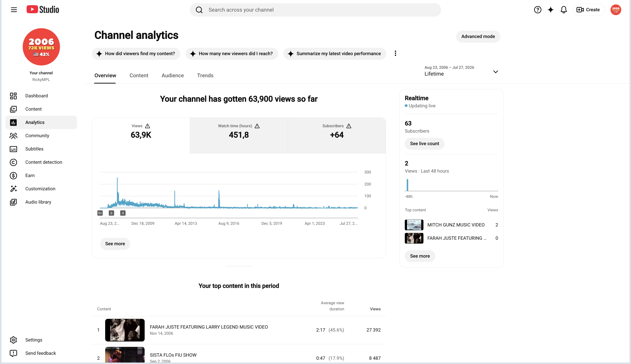The image size is (631, 364).
Task: Click the search across your channel field
Action: (x=315, y=10)
